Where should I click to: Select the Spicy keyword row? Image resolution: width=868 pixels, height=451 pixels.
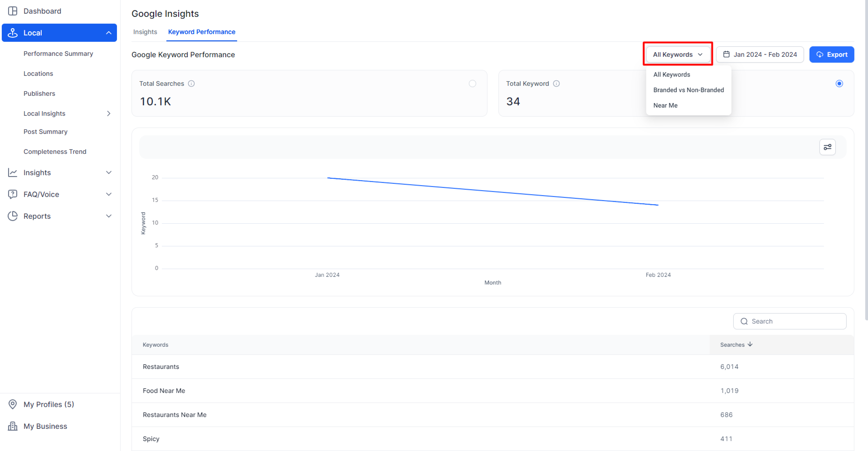[493, 439]
